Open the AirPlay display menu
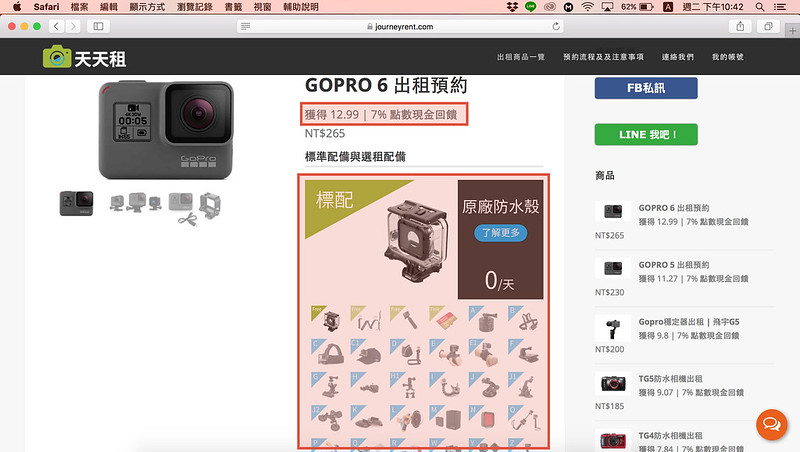The width and height of the screenshot is (800, 452). 607,7
